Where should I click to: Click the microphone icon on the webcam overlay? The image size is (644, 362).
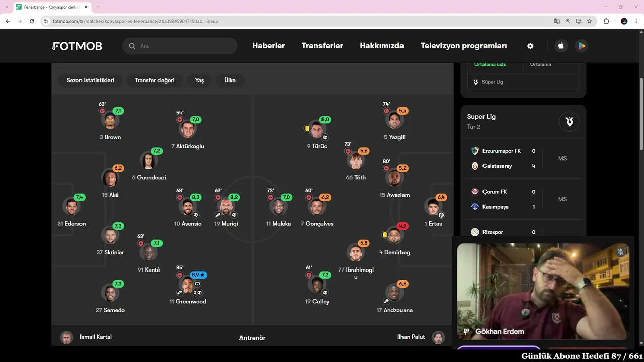(x=621, y=252)
